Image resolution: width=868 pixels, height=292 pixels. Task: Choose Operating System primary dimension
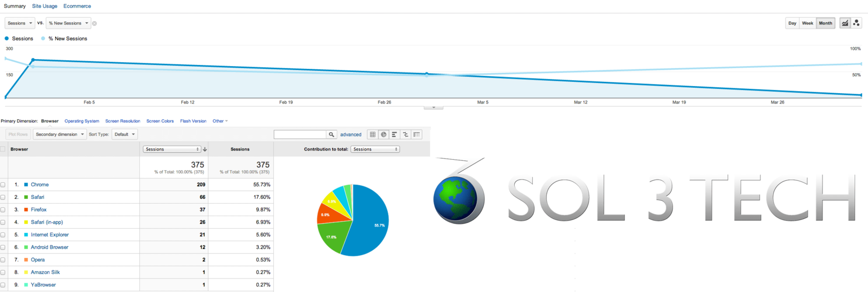click(82, 121)
